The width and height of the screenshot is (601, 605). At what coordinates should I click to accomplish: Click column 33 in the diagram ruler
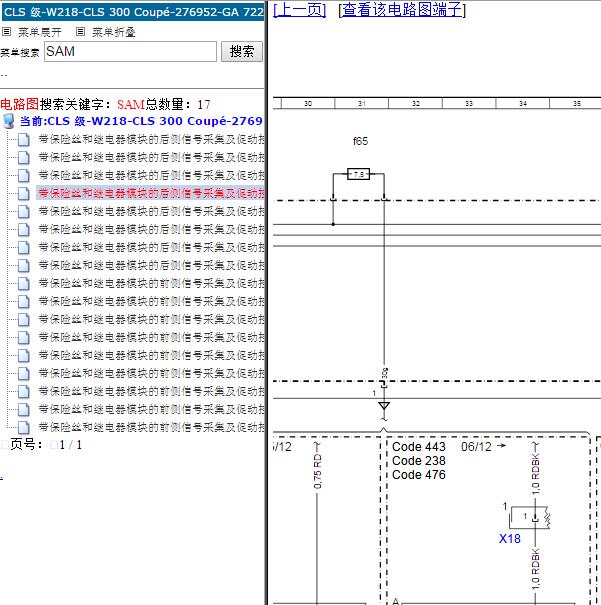(x=469, y=103)
